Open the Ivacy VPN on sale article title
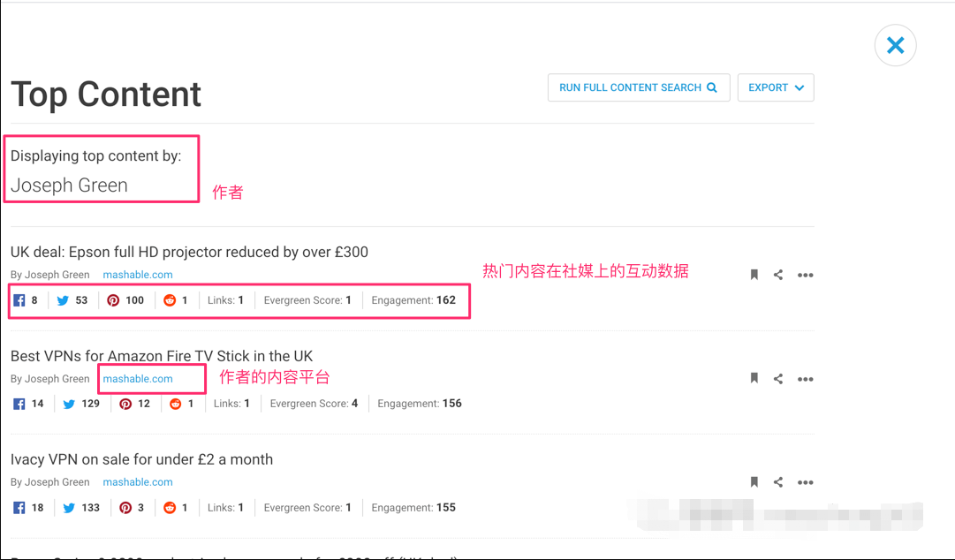Screen dimensions: 955x560 141,459
